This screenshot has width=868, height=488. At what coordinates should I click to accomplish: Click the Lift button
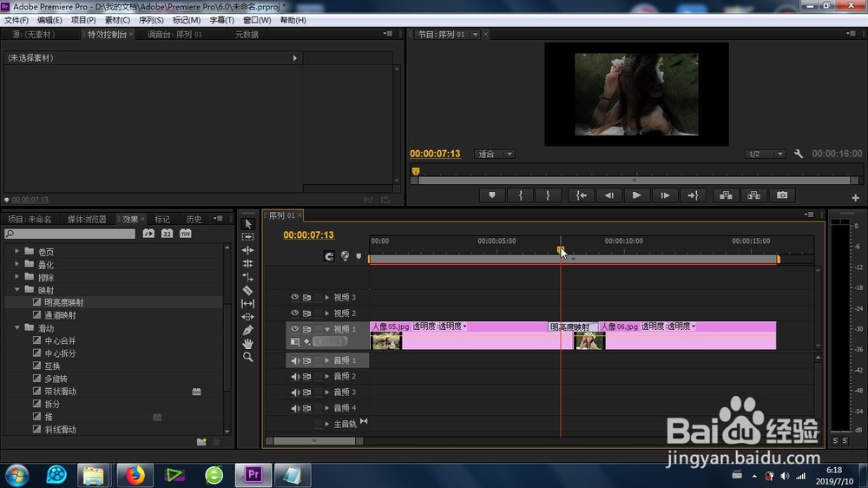[726, 195]
